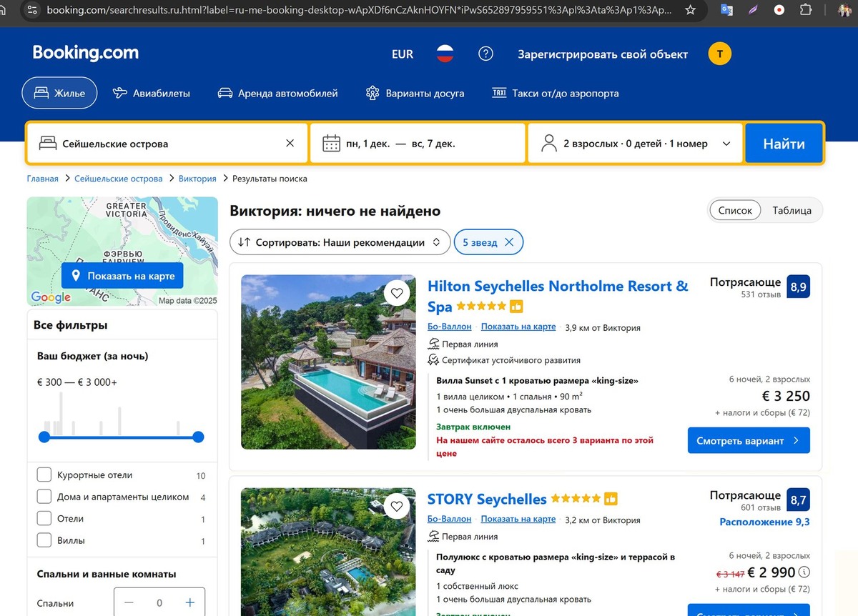Decrease bedrooms count with minus button
Image resolution: width=858 pixels, height=616 pixels.
coord(129,602)
